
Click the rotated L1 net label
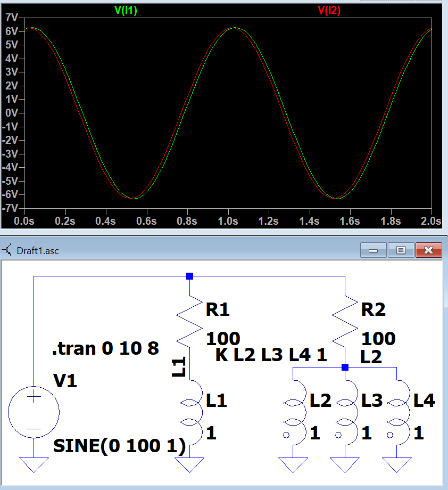(179, 367)
